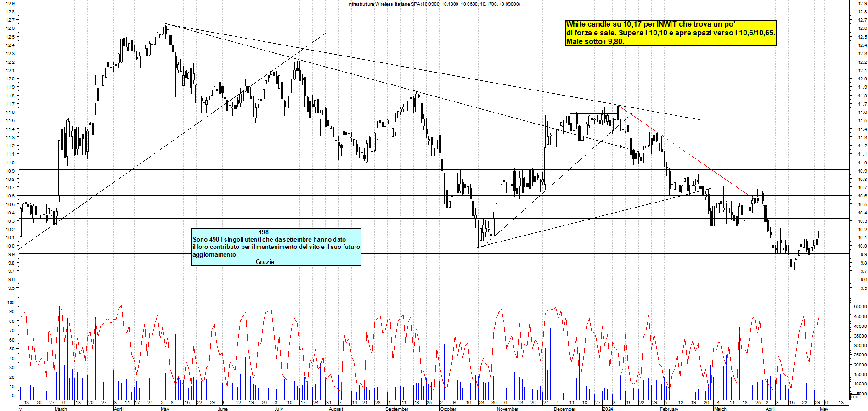
Task: Click the 'Male sotto i 9,80' line
Action: coord(595,41)
